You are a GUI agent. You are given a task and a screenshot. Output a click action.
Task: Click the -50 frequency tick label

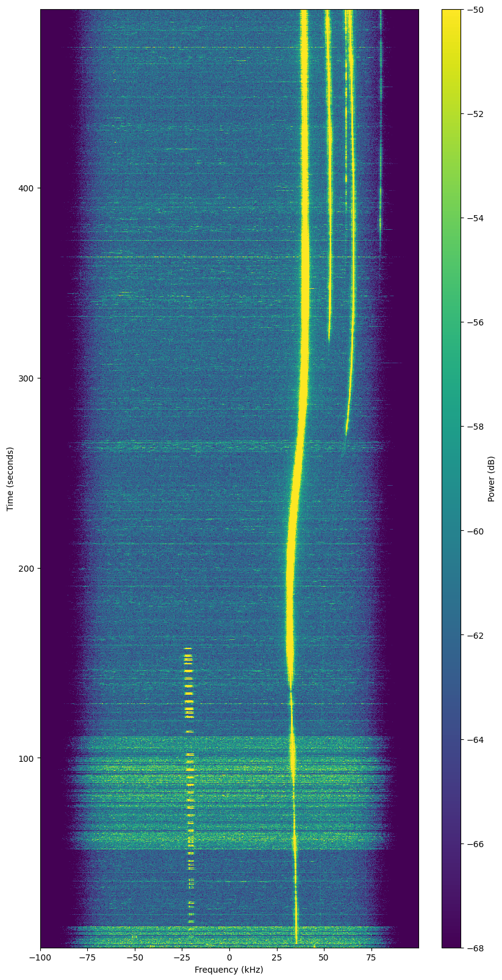[x=135, y=957]
